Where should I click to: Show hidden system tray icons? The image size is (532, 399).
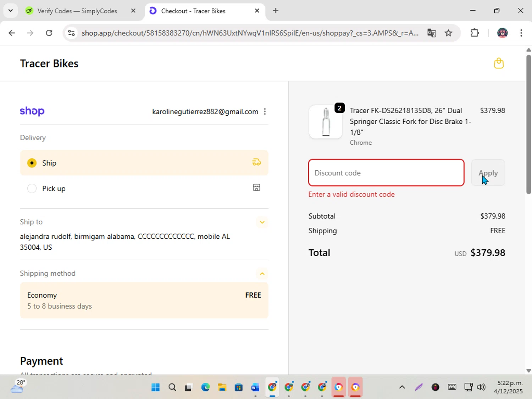coord(402,387)
